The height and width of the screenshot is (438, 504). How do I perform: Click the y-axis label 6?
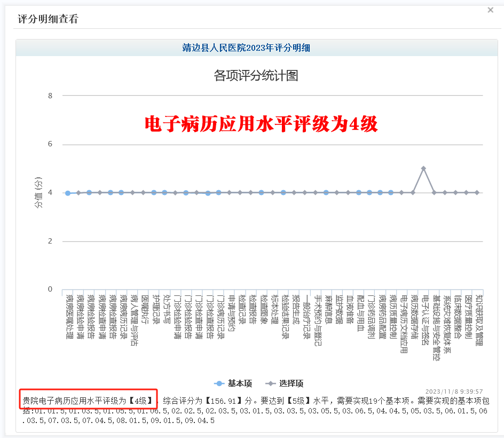[50, 144]
